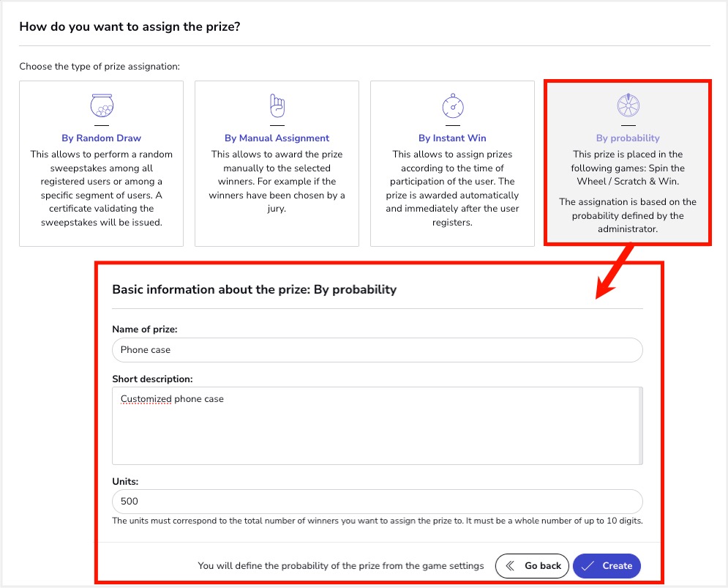Click the lottery bowl Random Draw icon
Viewport: 728px width, 588px height.
point(102,105)
